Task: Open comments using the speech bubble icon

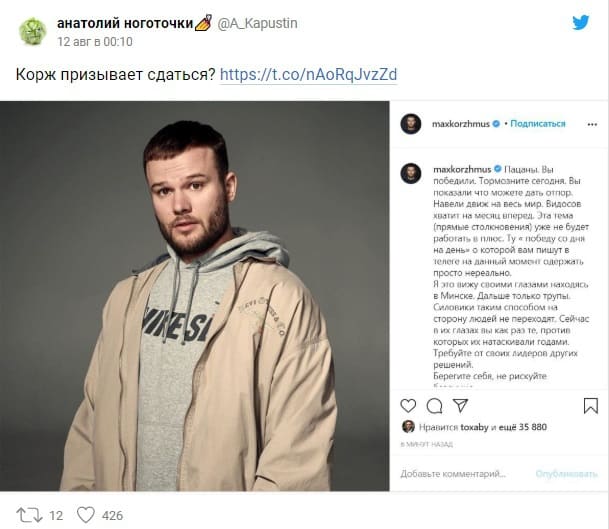Action: coord(434,406)
